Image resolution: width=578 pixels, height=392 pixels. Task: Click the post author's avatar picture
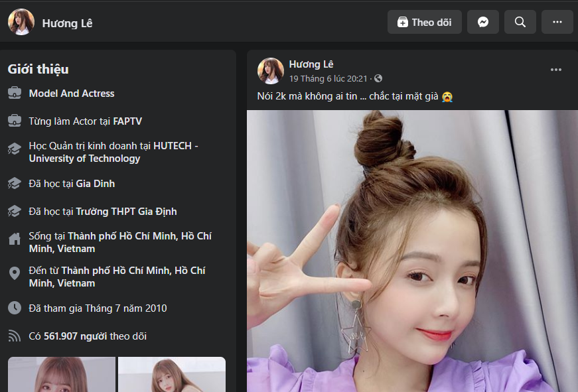[271, 71]
